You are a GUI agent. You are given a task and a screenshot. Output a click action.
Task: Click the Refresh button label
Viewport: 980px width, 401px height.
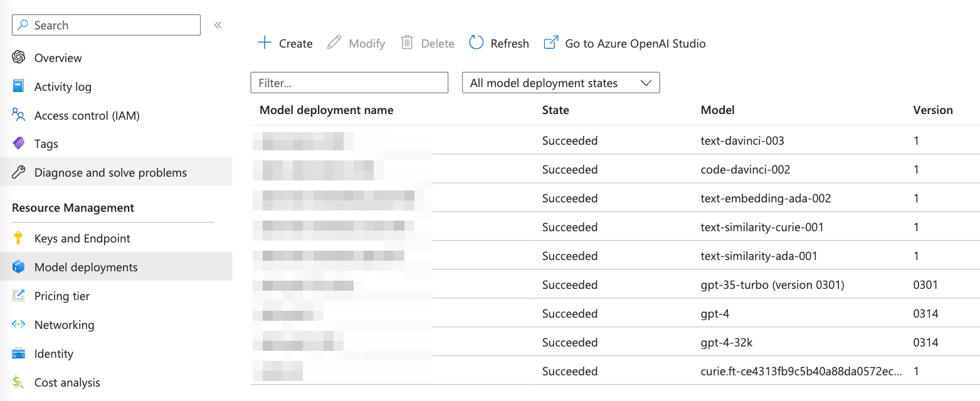pyautogui.click(x=510, y=43)
